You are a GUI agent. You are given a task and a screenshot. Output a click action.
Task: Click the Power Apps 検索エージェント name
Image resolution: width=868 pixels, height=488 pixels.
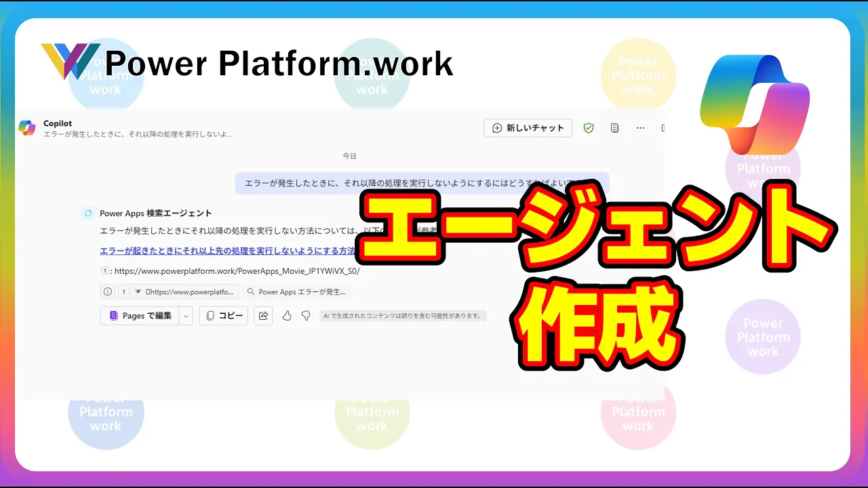(x=156, y=213)
